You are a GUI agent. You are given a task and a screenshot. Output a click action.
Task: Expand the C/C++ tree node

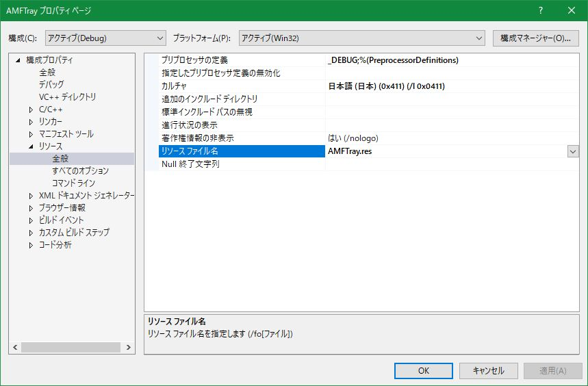pyautogui.click(x=31, y=110)
